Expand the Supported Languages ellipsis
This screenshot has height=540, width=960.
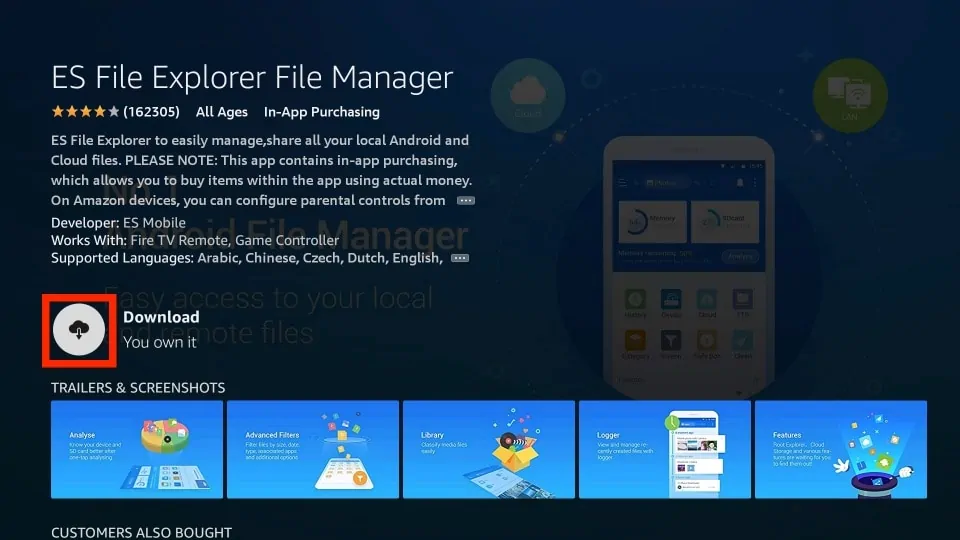460,258
